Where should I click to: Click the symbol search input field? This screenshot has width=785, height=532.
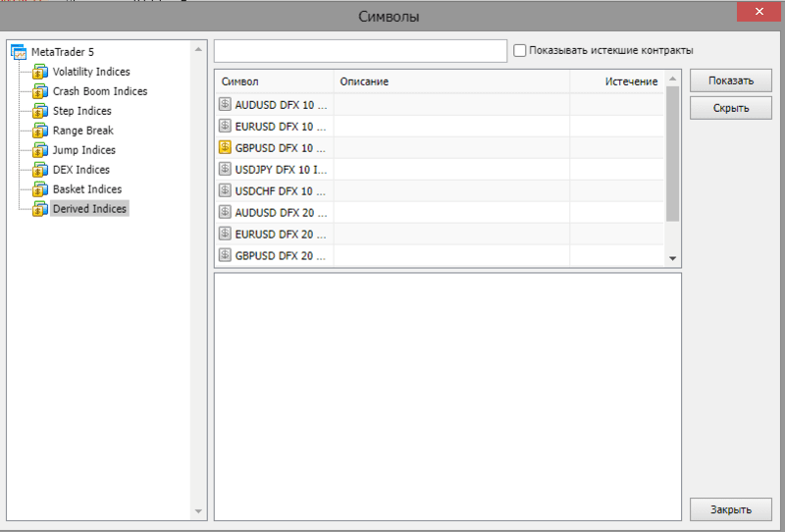pos(360,51)
